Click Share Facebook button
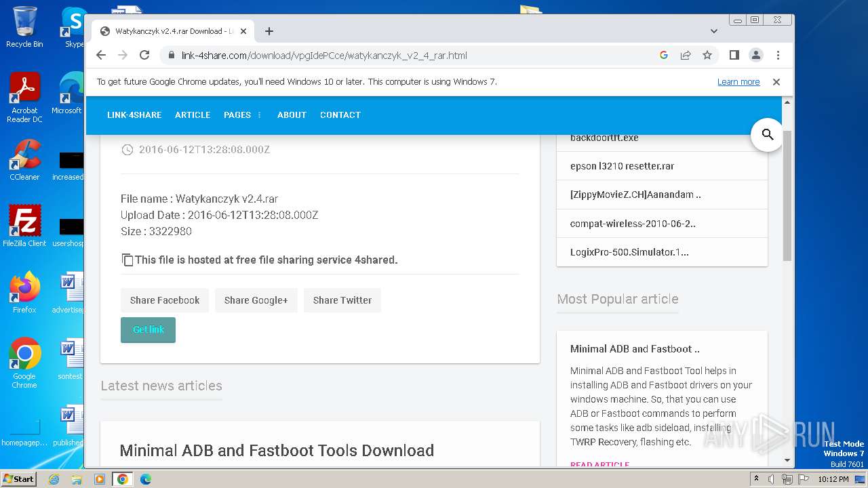 point(165,300)
